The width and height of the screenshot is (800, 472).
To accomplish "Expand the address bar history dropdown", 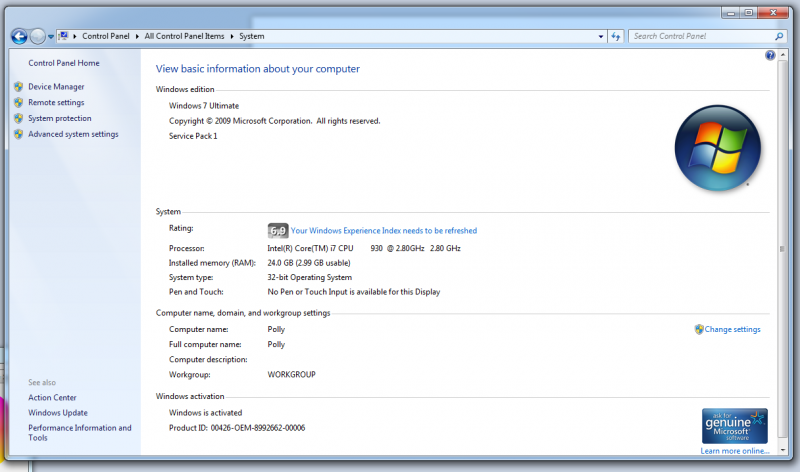I will [598, 36].
